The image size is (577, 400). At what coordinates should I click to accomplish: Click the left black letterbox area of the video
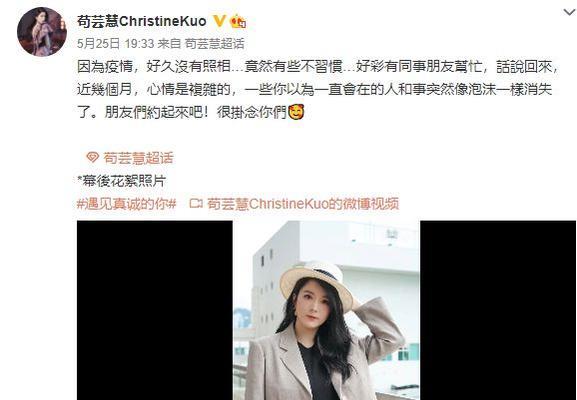click(155, 310)
